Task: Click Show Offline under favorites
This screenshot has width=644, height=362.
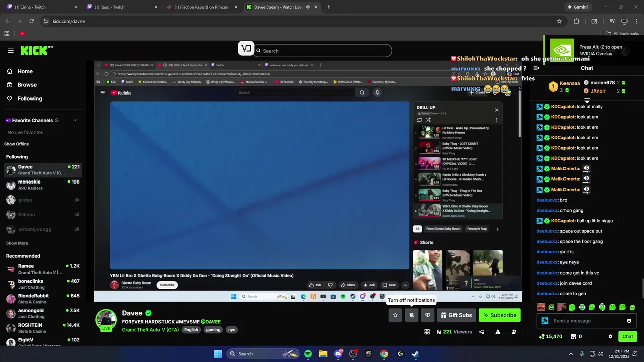Action: (x=17, y=144)
